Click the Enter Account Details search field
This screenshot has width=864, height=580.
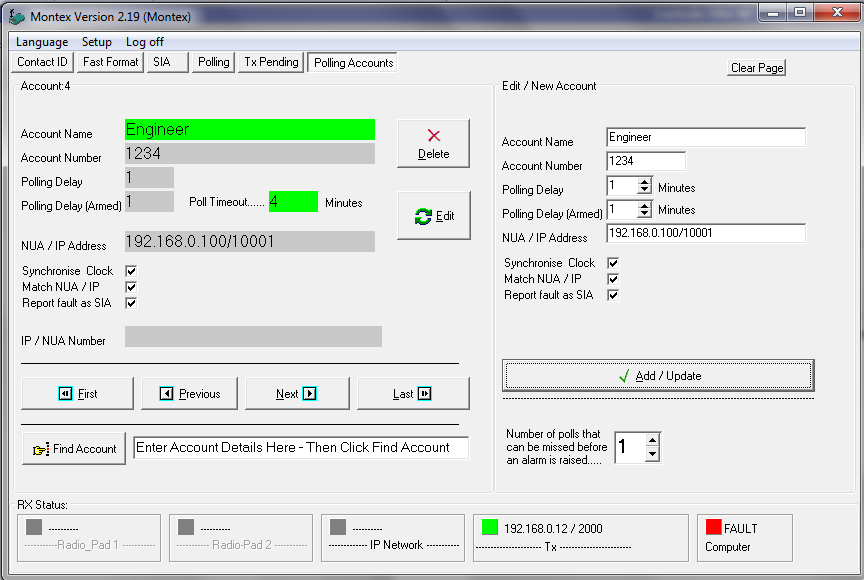point(300,448)
